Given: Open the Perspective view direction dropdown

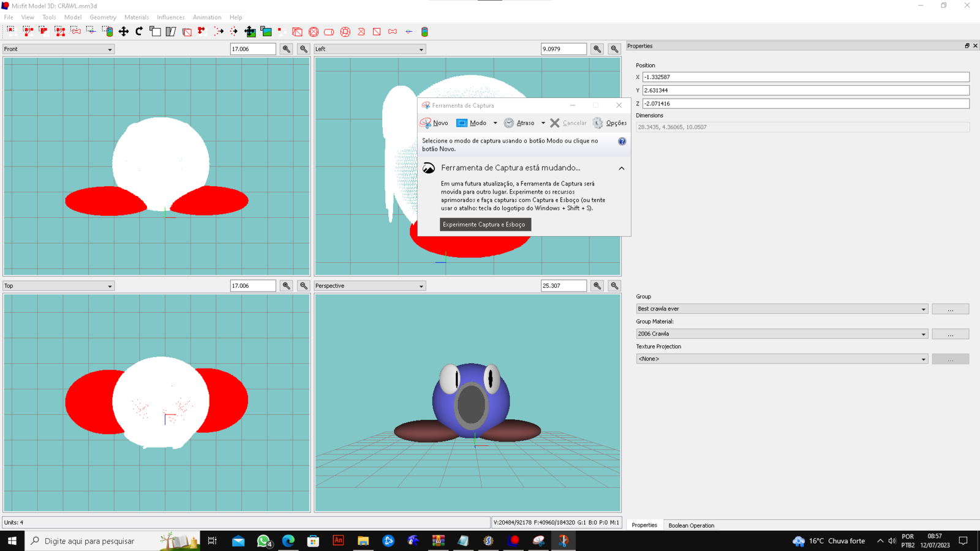Looking at the screenshot, I should pos(369,286).
